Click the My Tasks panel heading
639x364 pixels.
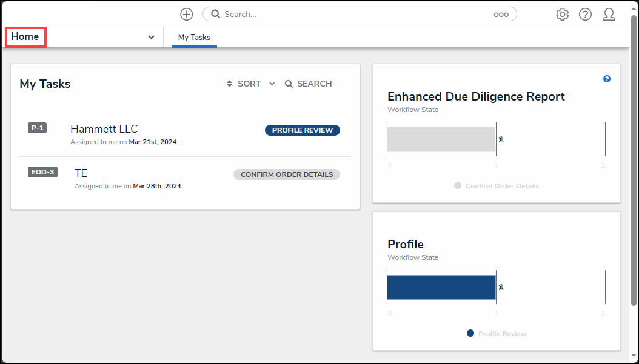pos(45,84)
